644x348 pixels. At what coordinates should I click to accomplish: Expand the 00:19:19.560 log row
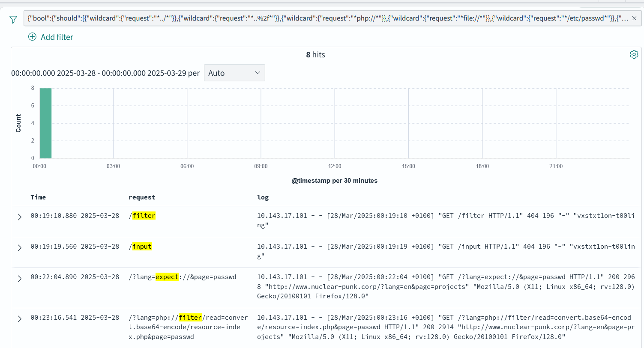(x=19, y=248)
